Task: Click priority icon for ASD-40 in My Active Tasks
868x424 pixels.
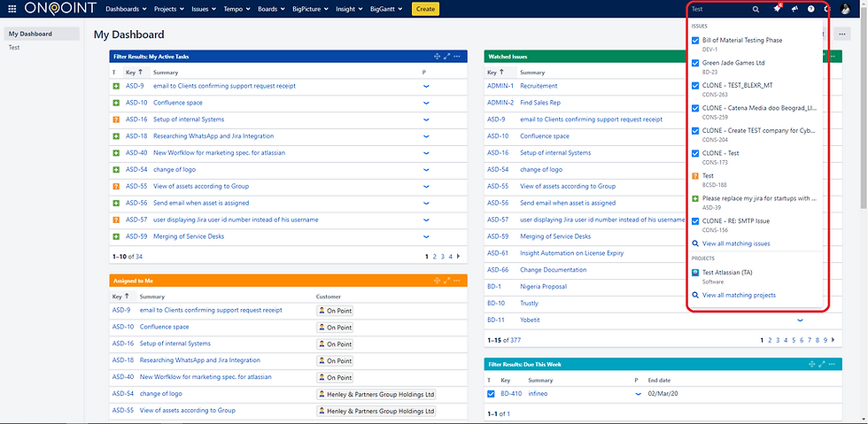Action: [x=426, y=153]
